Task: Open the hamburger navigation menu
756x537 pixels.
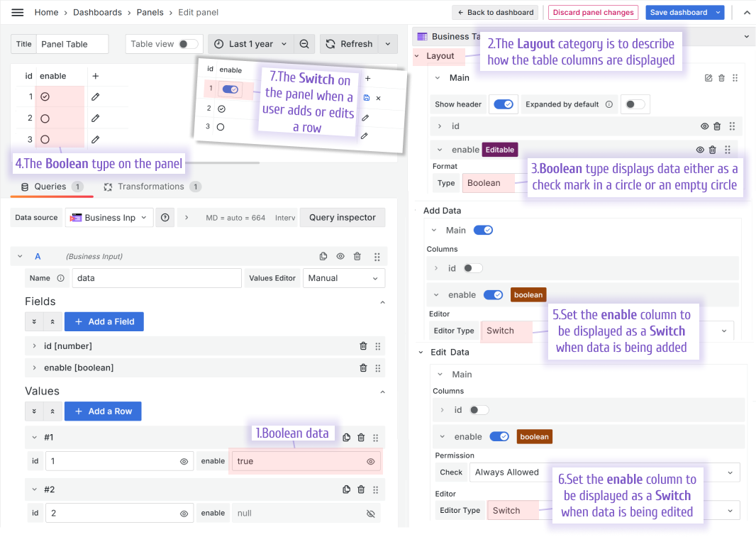Action: pos(18,12)
